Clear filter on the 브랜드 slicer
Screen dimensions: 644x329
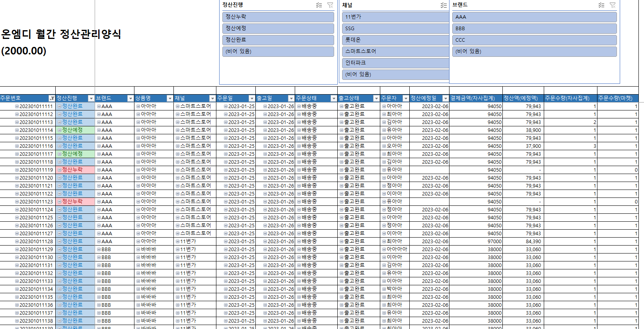613,5
